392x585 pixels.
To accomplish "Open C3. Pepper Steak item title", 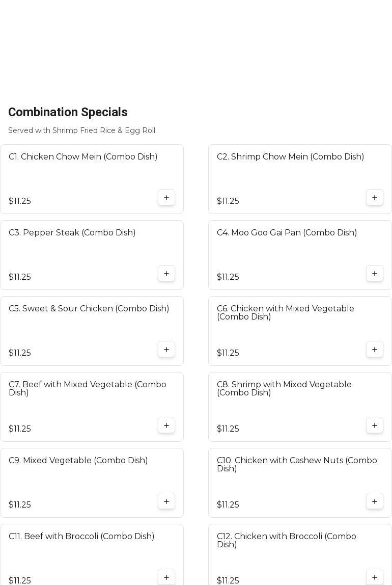I will pos(72,233).
